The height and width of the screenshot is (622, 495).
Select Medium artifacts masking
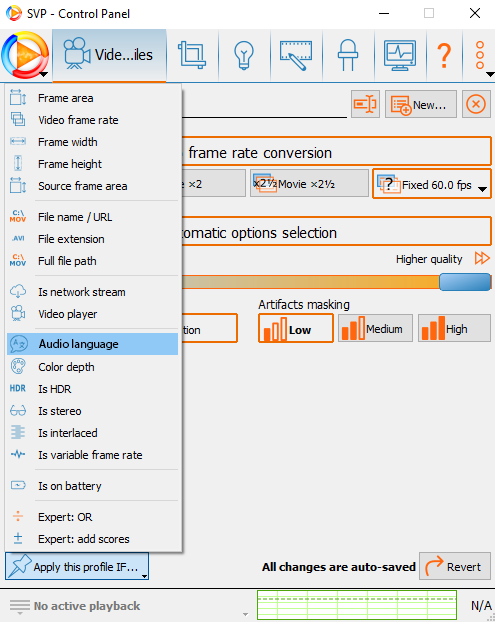[375, 328]
